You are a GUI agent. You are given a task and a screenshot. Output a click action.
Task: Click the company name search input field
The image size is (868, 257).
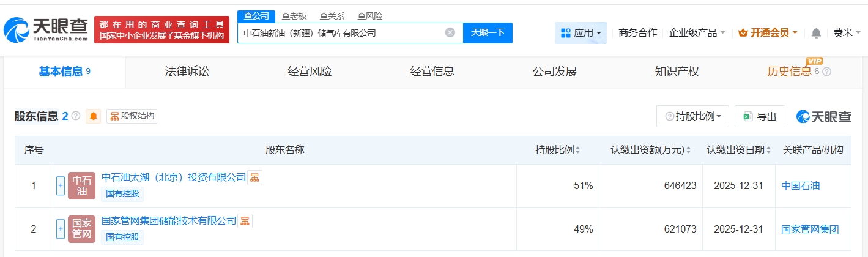pyautogui.click(x=339, y=33)
